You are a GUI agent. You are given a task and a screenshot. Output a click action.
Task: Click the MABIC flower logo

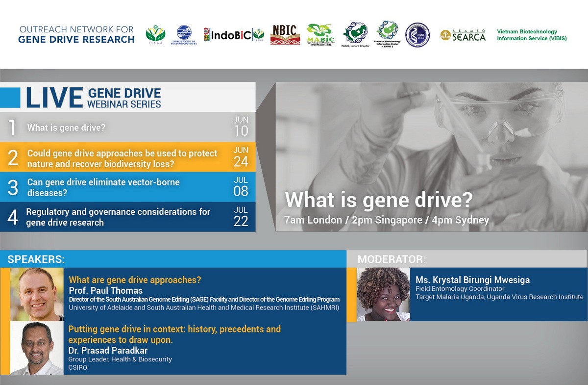pyautogui.click(x=320, y=34)
